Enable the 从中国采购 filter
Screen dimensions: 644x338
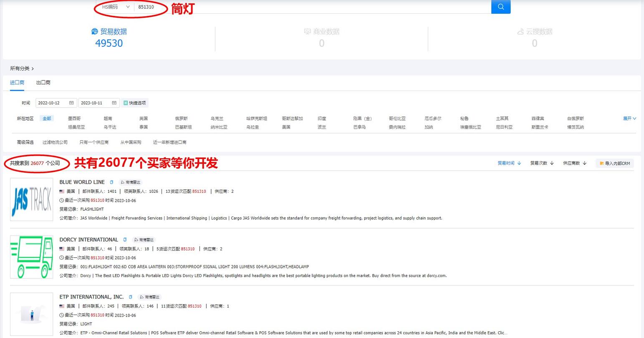pyautogui.click(x=131, y=142)
